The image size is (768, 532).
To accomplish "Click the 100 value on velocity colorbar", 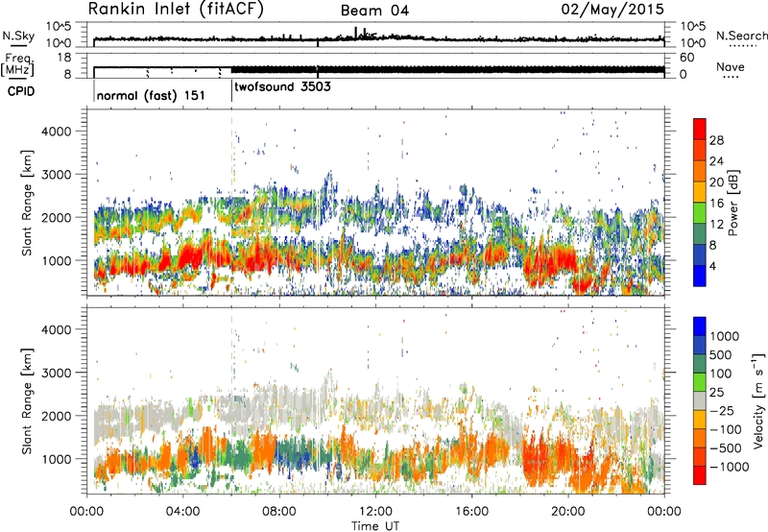I will coord(721,374).
